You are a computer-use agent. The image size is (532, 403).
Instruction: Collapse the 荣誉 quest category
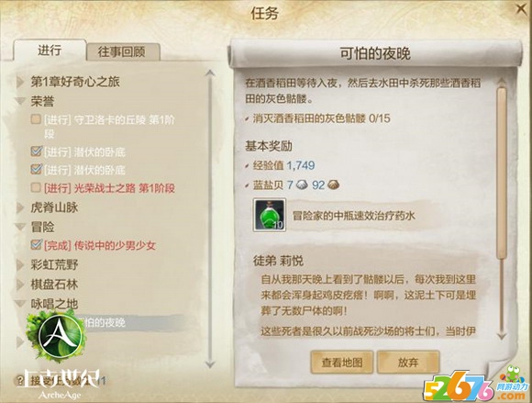[x=20, y=101]
